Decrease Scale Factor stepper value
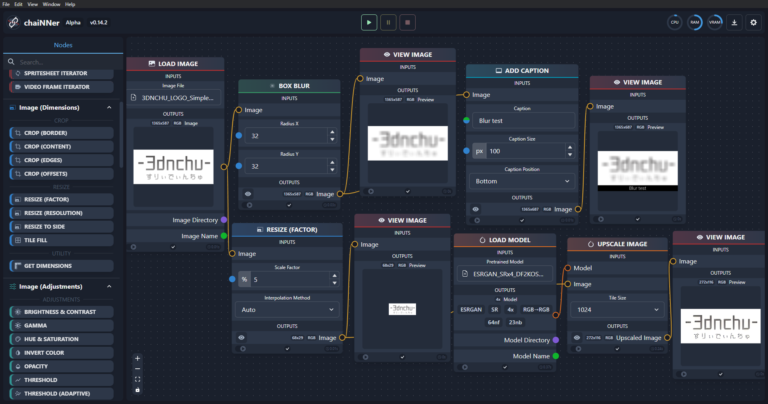Viewport: 768px width, 404px height. coord(335,283)
